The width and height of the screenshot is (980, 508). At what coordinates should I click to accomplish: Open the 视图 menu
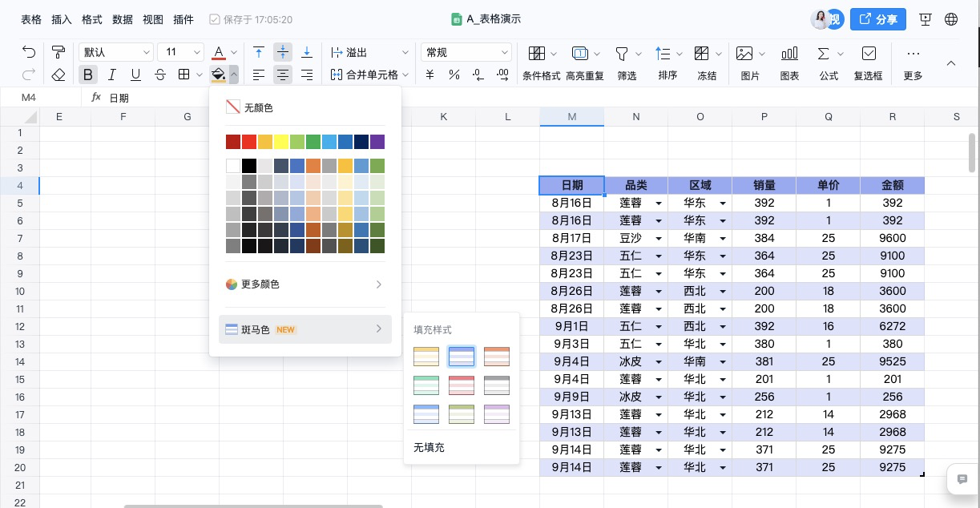coord(153,19)
